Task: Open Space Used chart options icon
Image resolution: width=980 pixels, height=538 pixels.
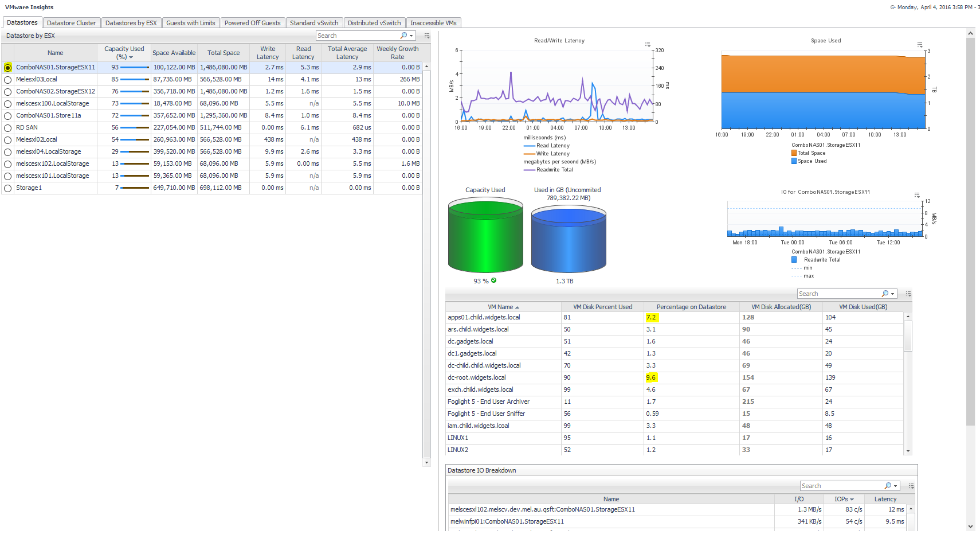Action: coord(920,45)
